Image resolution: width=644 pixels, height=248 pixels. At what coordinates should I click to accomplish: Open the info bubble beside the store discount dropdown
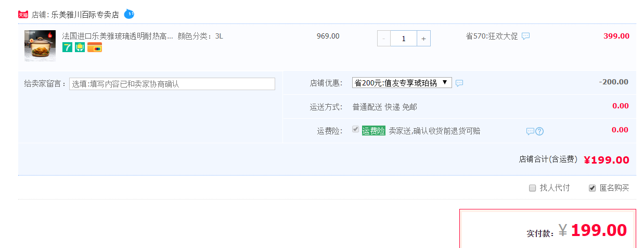click(459, 83)
